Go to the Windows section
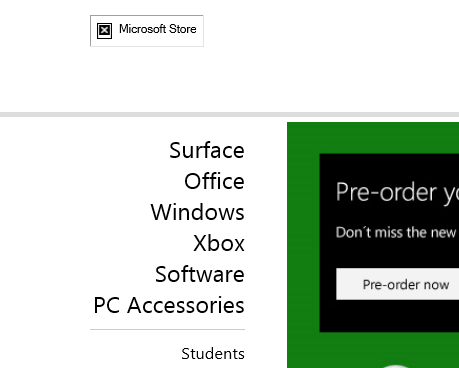This screenshot has width=459, height=368. 198,212
